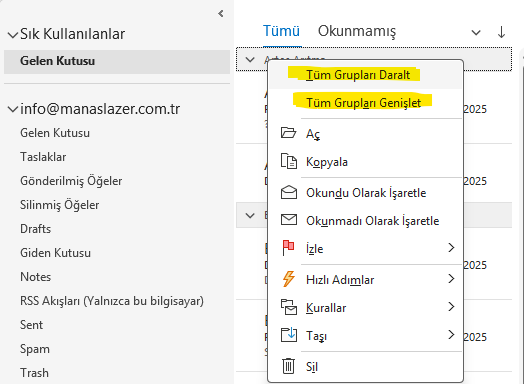Select Tüm Grupları Daralt menu entry

pyautogui.click(x=358, y=75)
